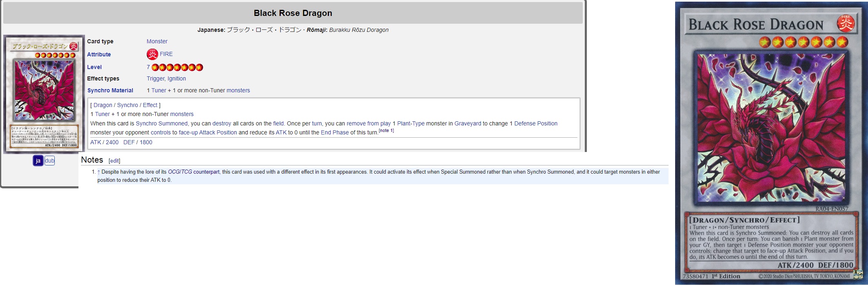Click the FIRE attribute link
Image resolution: width=868 pixels, height=286 pixels.
166,54
